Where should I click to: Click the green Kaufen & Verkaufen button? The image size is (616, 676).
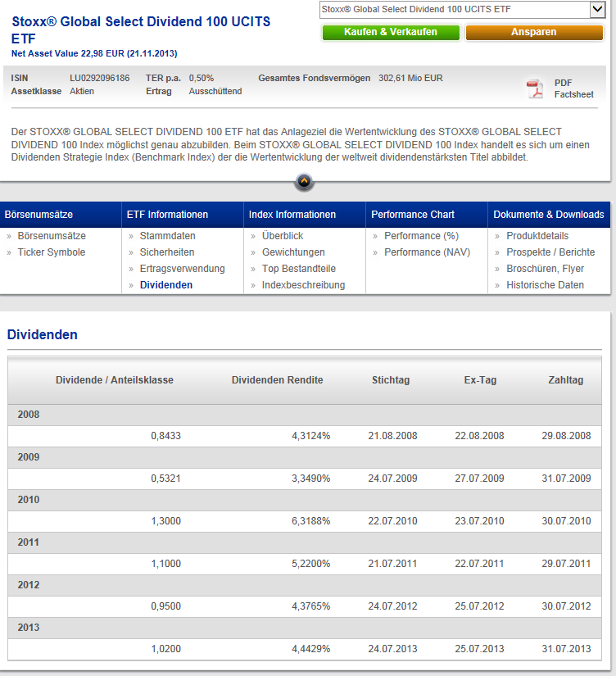pyautogui.click(x=391, y=32)
